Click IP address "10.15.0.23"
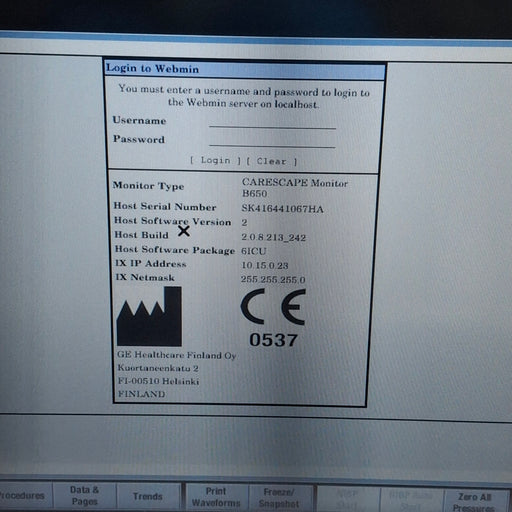The width and height of the screenshot is (512, 512). (x=265, y=265)
